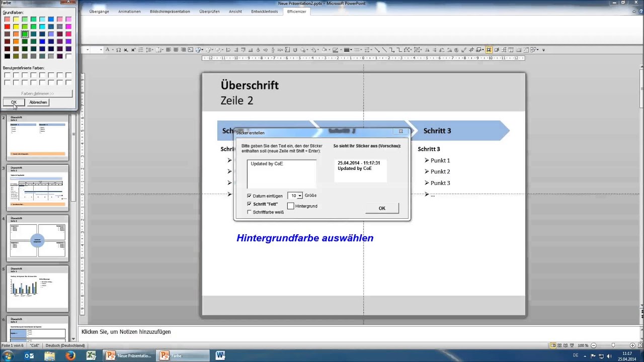Viewport: 644px width, 362px height.
Task: Cancel the Farbe dialog with Abbrechen
Action: pos(38,102)
